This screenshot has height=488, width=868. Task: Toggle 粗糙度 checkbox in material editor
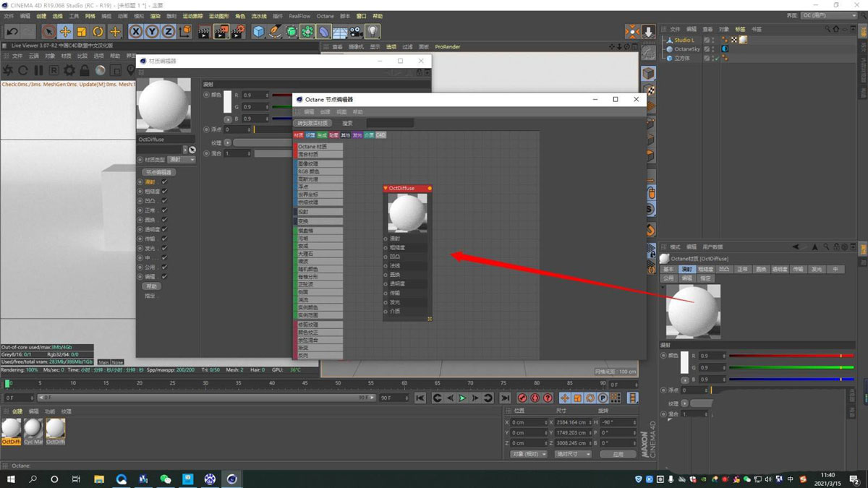pyautogui.click(x=164, y=192)
